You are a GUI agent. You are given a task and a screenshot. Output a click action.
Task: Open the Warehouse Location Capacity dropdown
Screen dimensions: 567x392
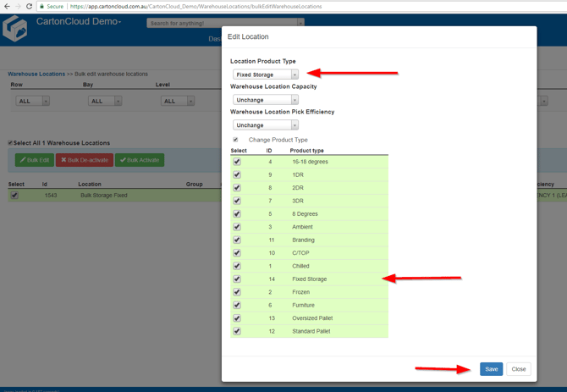click(266, 100)
